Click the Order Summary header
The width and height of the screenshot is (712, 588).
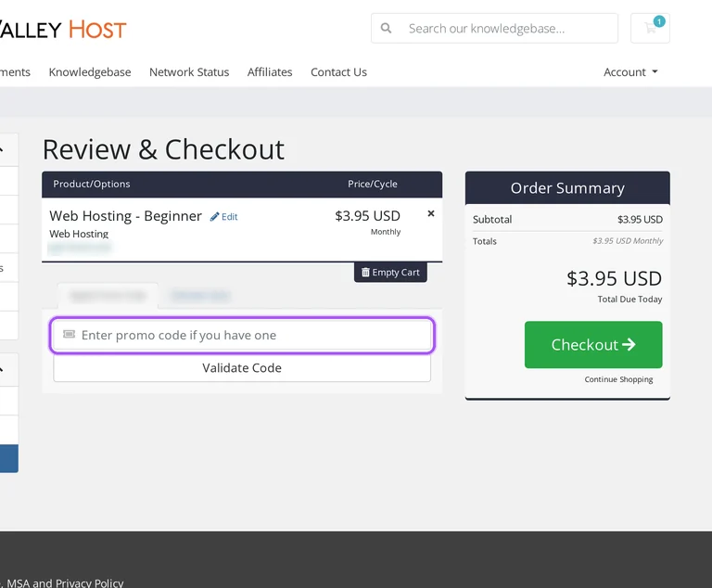click(567, 188)
